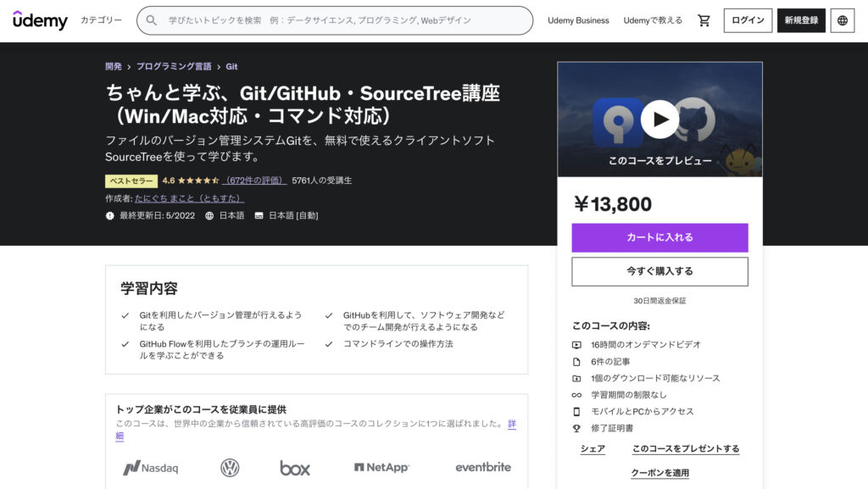Open the shopping cart icon
868x489 pixels.
704,20
